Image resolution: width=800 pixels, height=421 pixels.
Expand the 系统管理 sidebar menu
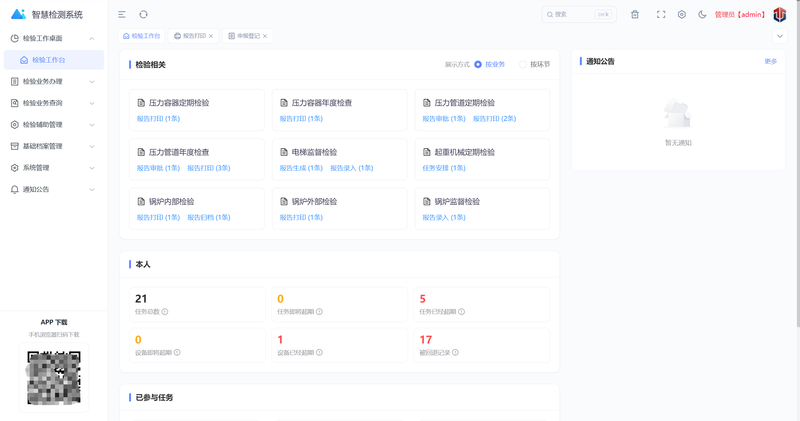point(53,167)
